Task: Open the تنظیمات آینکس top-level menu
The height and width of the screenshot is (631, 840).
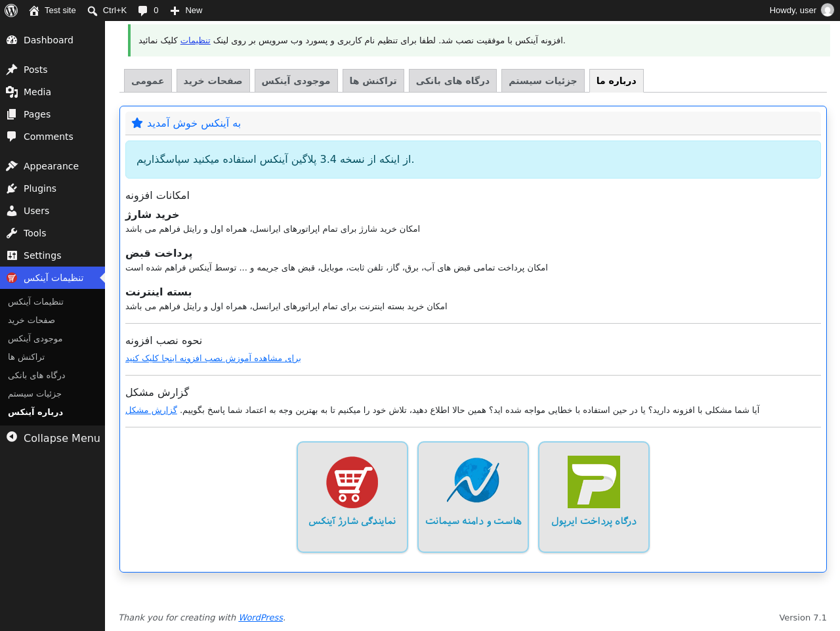Action: point(52,278)
